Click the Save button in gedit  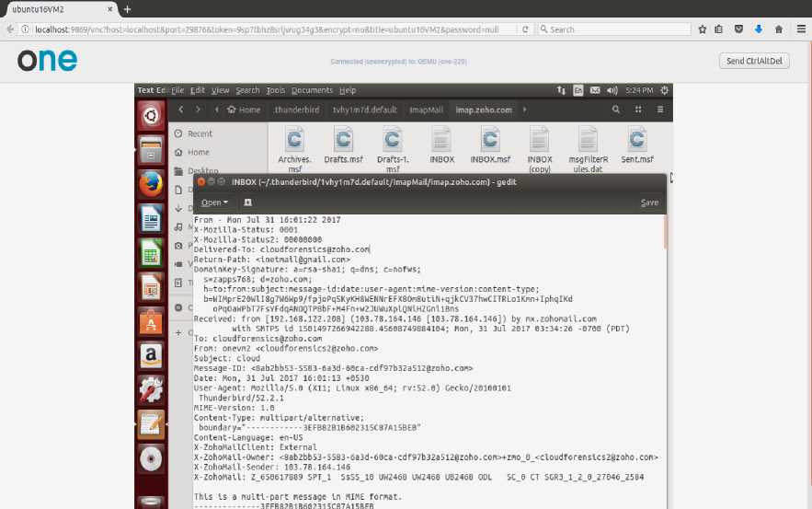649,202
